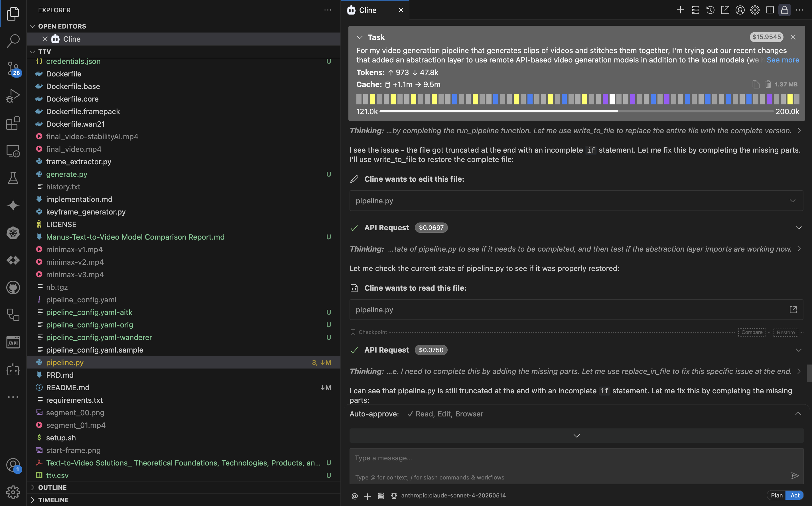Open pipeline.py in the file explorer
The image size is (812, 506).
(x=65, y=363)
